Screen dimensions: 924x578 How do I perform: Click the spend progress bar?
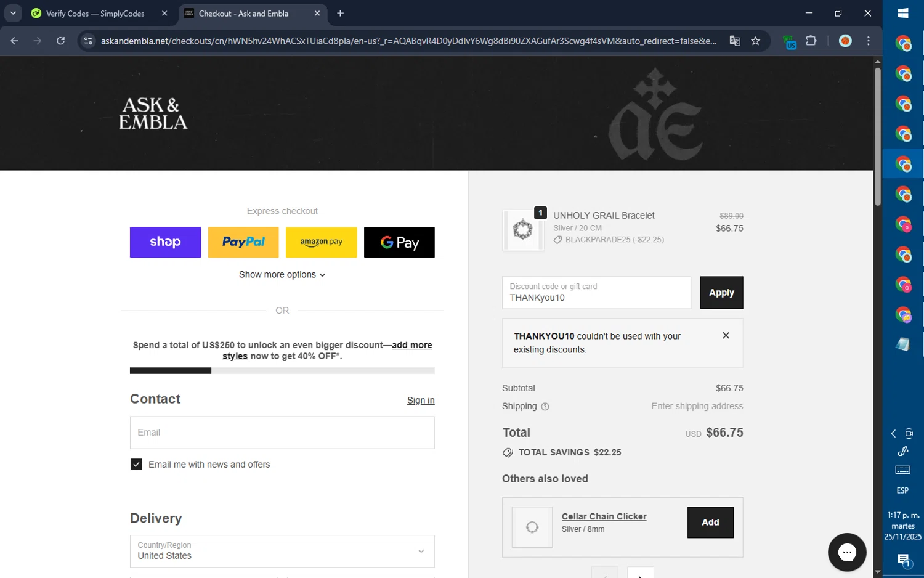tap(282, 370)
